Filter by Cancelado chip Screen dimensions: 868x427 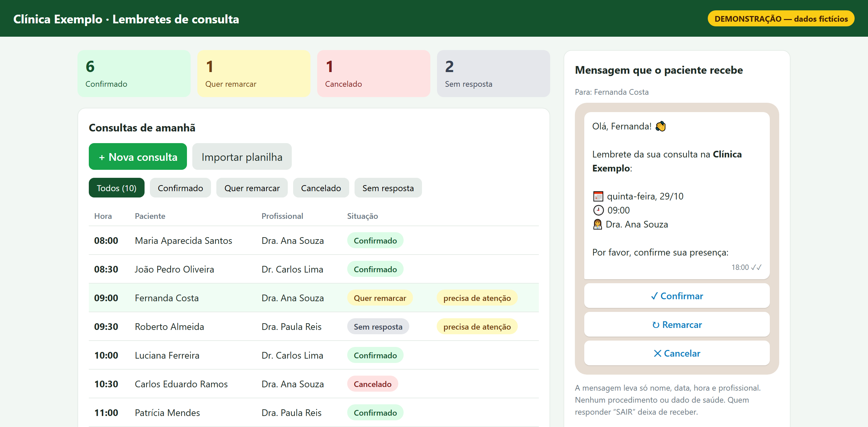pyautogui.click(x=321, y=187)
